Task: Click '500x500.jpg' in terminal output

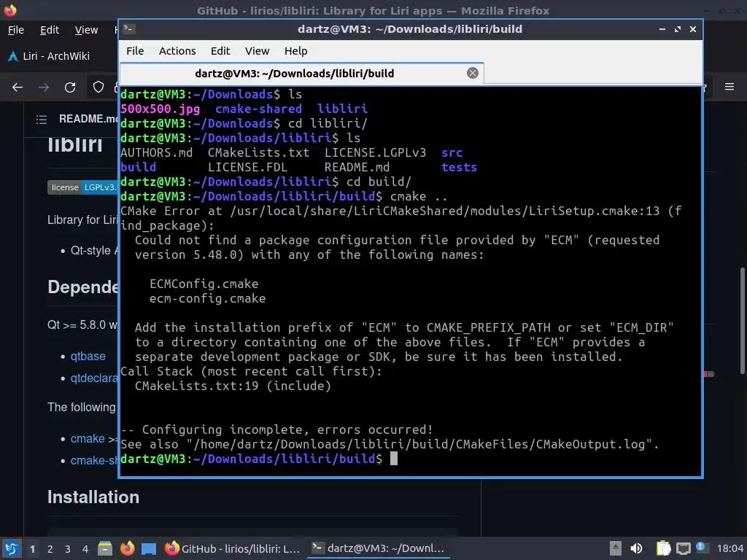Action: point(160,109)
